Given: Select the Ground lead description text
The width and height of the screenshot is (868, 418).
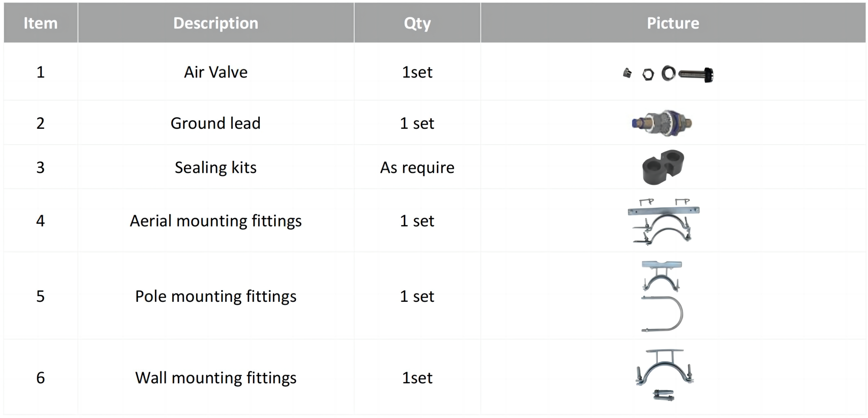Looking at the screenshot, I should pyautogui.click(x=216, y=123).
